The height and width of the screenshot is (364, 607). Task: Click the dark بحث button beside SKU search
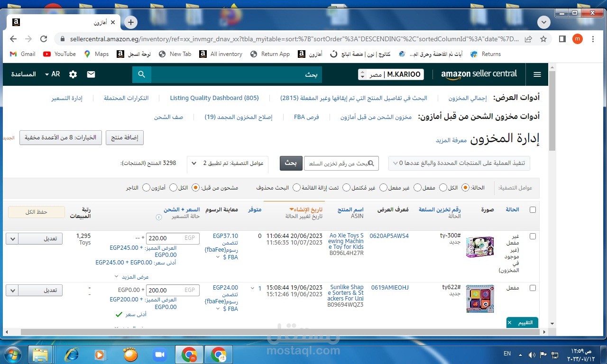pyautogui.click(x=291, y=163)
